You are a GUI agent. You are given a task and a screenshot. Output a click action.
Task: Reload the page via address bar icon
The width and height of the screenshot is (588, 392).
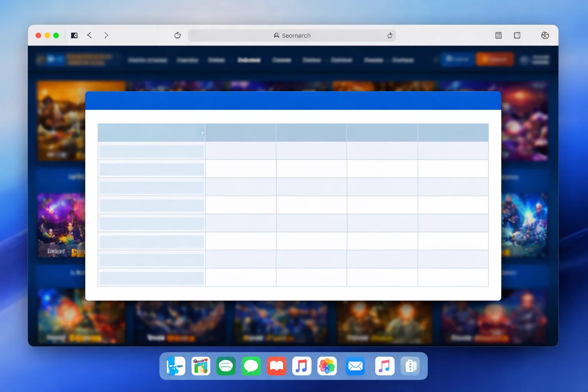click(x=390, y=36)
